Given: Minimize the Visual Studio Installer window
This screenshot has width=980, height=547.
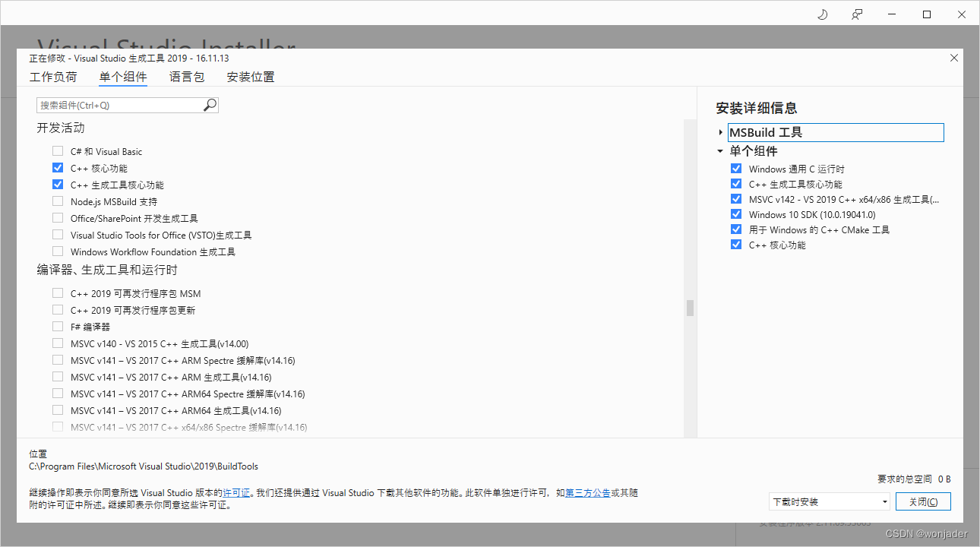Looking at the screenshot, I should [x=892, y=14].
